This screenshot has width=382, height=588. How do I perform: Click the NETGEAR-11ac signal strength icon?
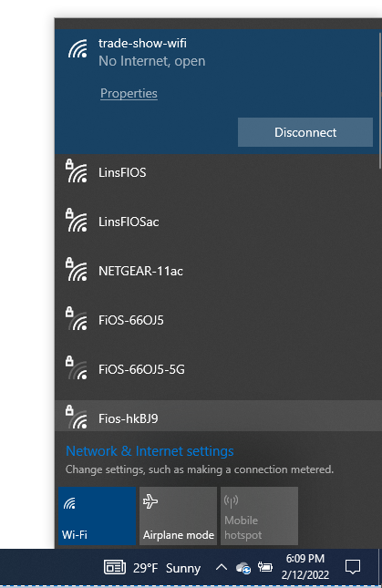coord(77,269)
